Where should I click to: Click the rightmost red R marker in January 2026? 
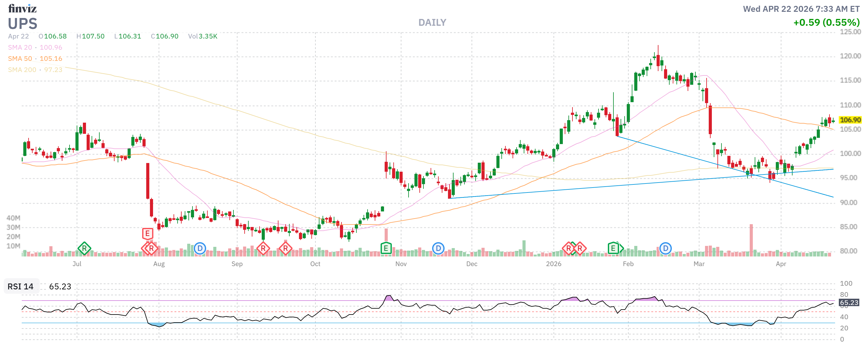[580, 249]
